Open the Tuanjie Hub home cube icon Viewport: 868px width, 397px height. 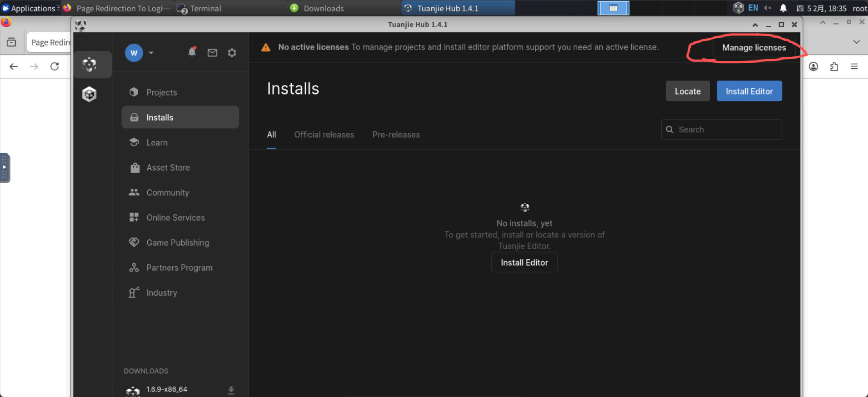pyautogui.click(x=90, y=65)
